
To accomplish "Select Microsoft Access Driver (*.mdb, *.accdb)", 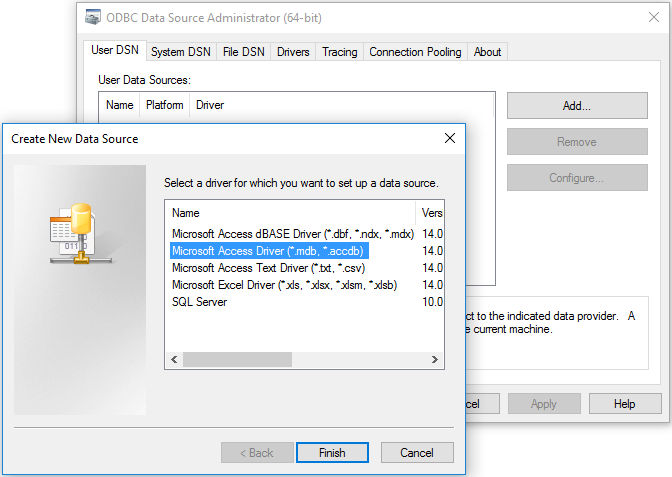I will [269, 251].
